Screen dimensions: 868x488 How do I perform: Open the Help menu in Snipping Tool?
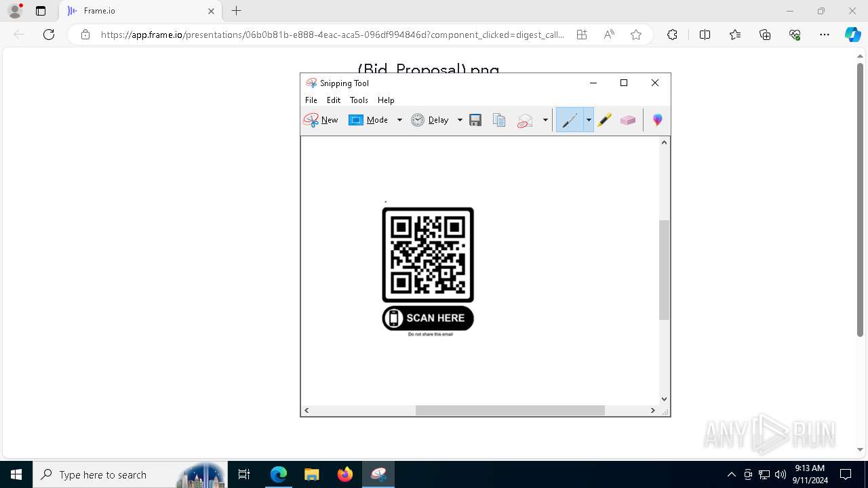point(386,100)
